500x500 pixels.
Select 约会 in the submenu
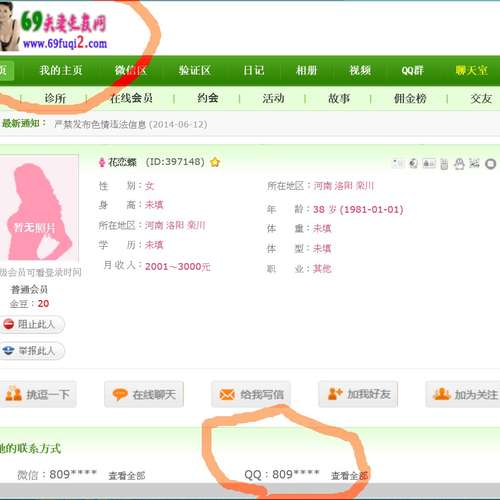point(207,98)
